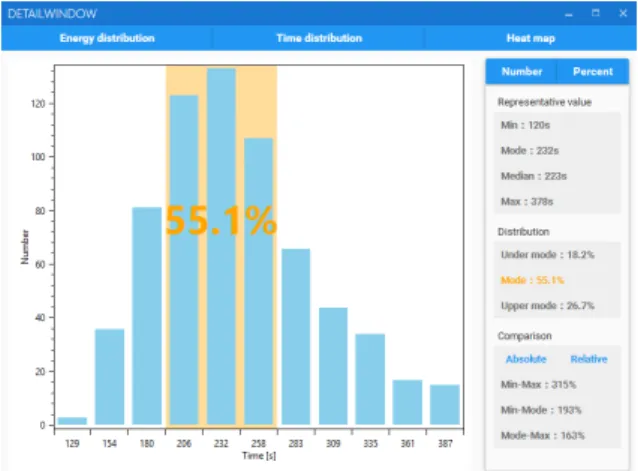This screenshot has width=638, height=471.
Task: Select the Percent display mode
Action: point(592,72)
